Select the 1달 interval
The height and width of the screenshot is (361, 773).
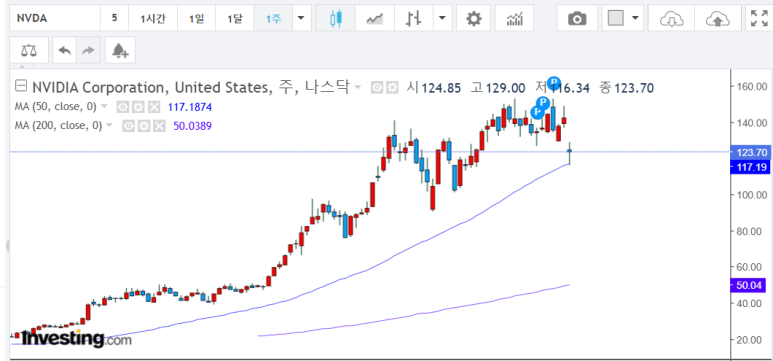tap(235, 18)
